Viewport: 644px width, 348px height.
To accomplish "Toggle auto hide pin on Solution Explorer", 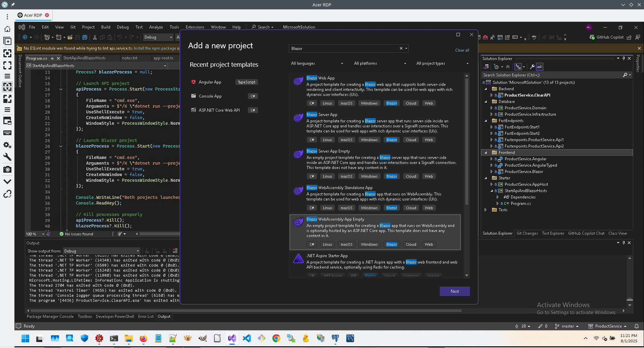I will coord(624,58).
